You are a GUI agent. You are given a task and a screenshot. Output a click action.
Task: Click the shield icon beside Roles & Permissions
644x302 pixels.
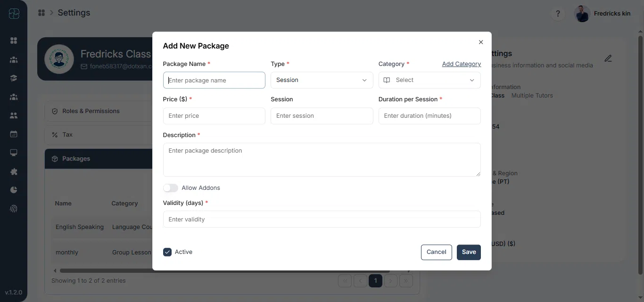tap(55, 111)
